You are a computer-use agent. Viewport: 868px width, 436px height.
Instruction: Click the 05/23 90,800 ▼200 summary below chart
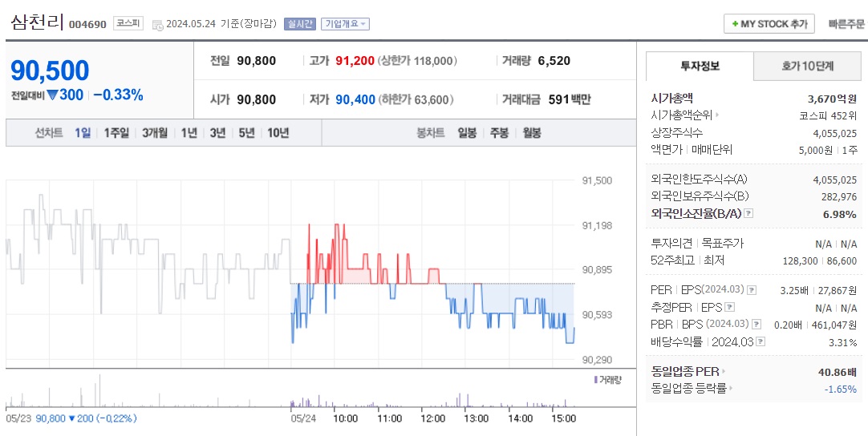[71, 418]
